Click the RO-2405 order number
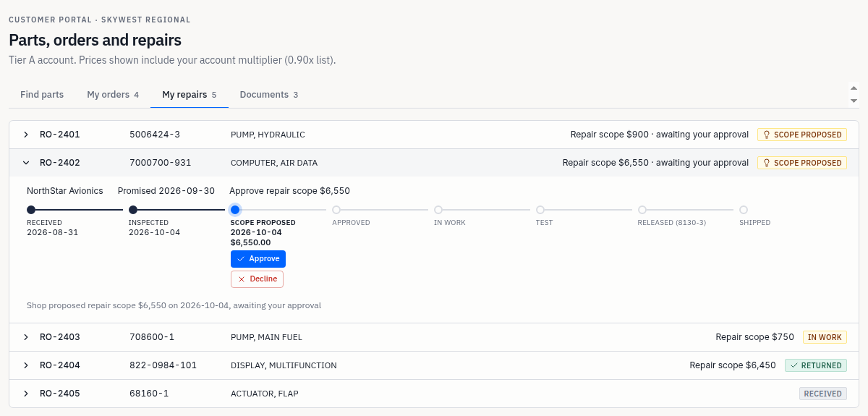This screenshot has width=868, height=416. [x=60, y=394]
